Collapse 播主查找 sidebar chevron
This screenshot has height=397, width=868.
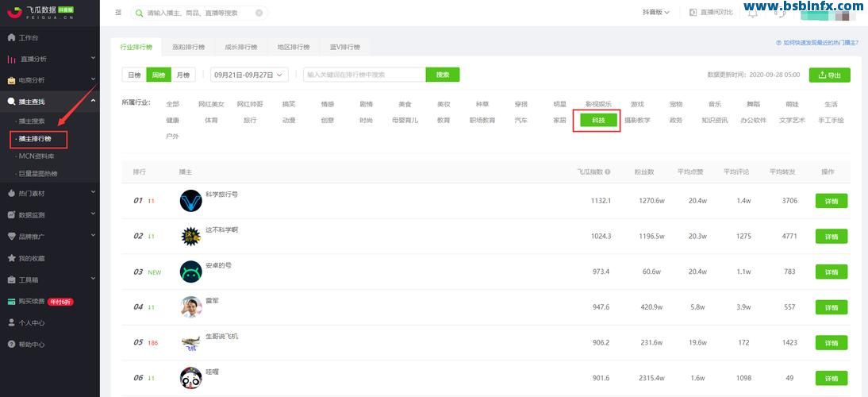click(93, 101)
